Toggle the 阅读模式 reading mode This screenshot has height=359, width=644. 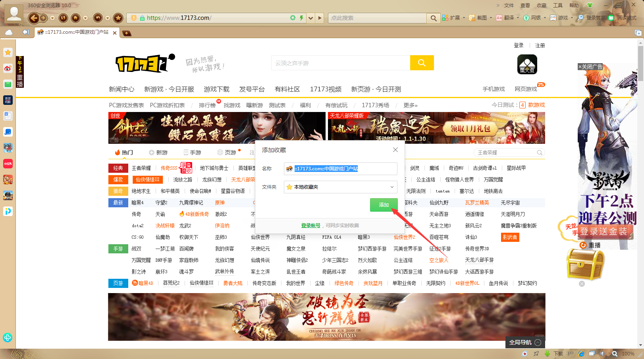pyautogui.click(x=623, y=18)
